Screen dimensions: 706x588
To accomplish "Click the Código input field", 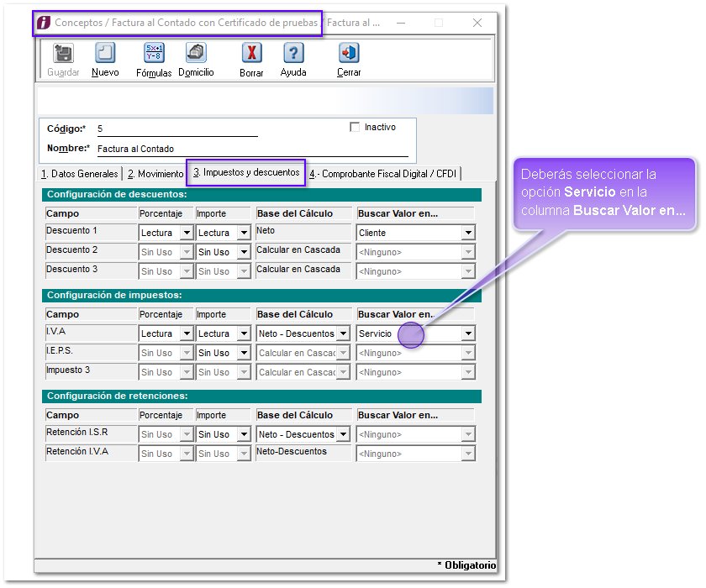I will [176, 129].
